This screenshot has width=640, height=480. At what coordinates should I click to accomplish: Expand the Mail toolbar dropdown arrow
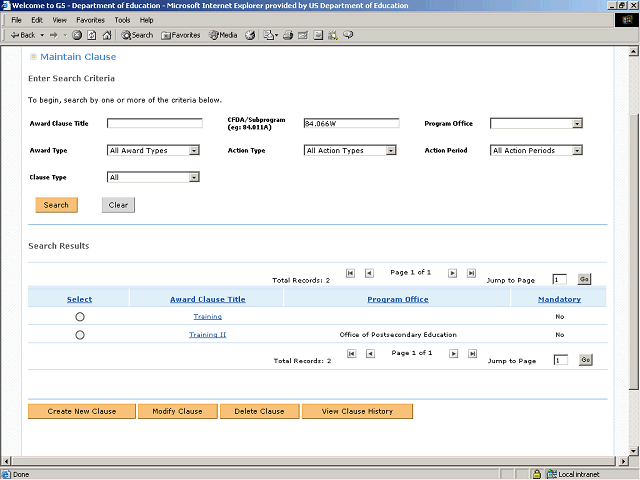276,36
